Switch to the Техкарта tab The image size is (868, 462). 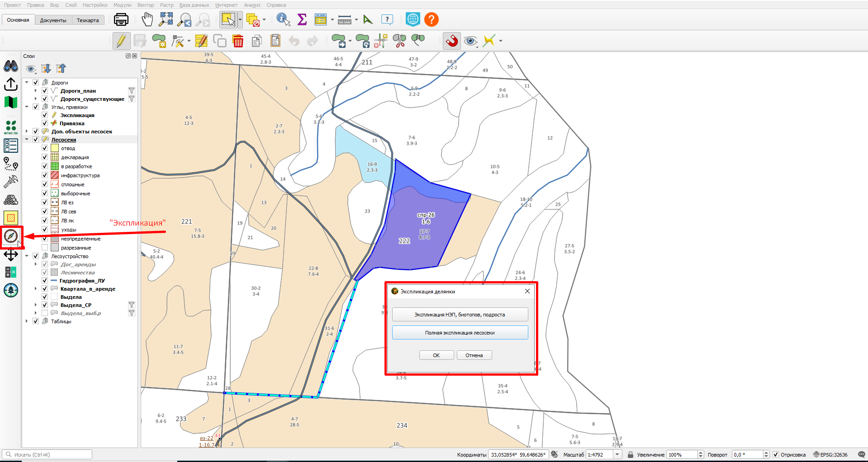tap(88, 20)
